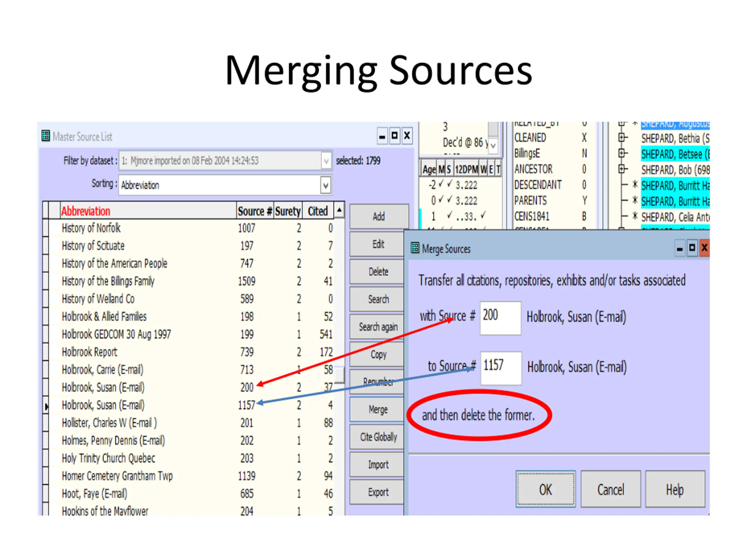Minimize the Merge Sources dialog

pyautogui.click(x=680, y=249)
